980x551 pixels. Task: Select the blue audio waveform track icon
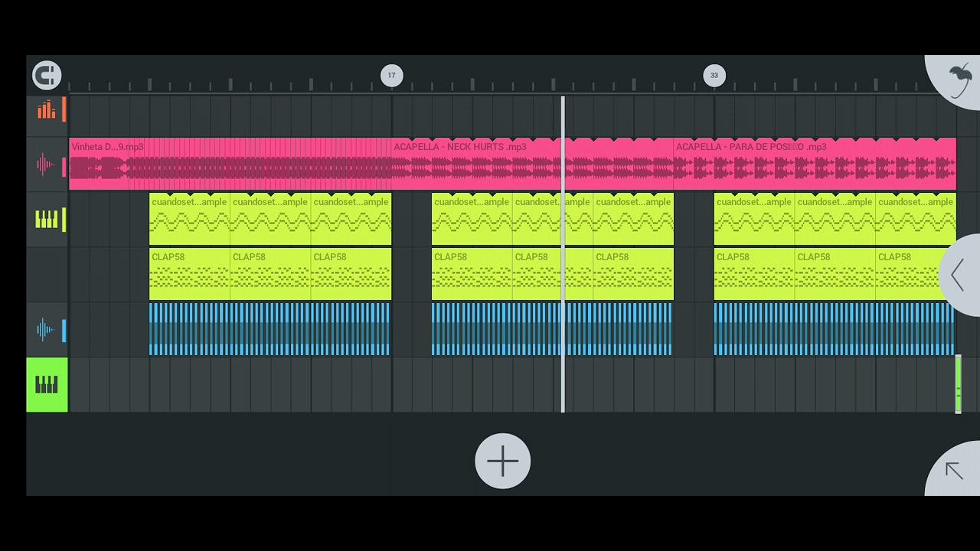[47, 330]
